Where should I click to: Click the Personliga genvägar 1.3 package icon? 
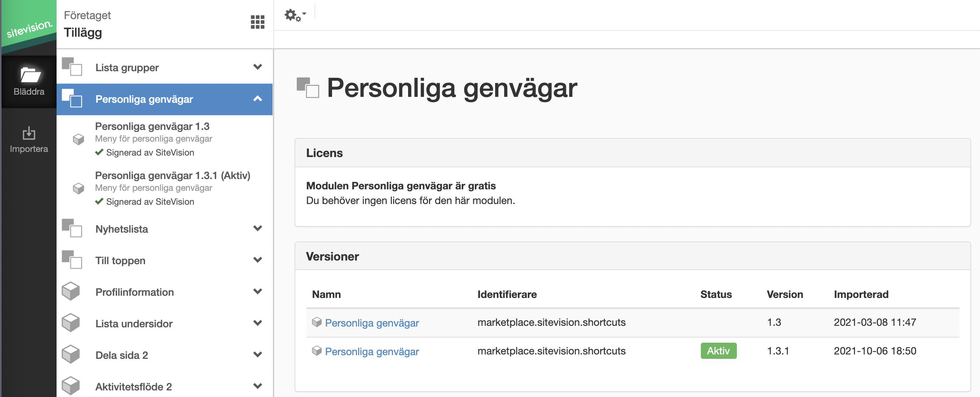tap(78, 139)
